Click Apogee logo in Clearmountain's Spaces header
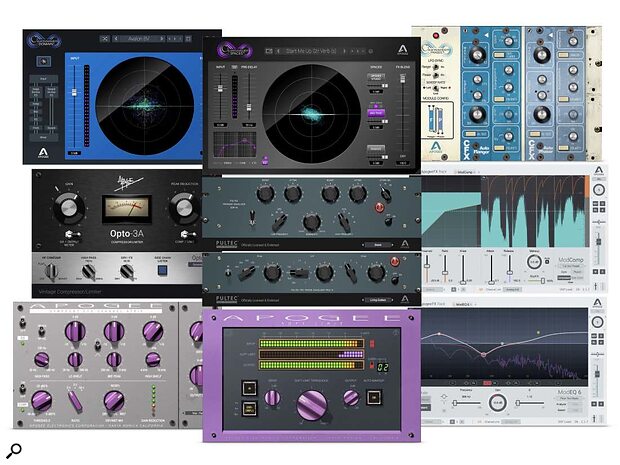Viewport: 620px width, 465px height. (x=402, y=50)
